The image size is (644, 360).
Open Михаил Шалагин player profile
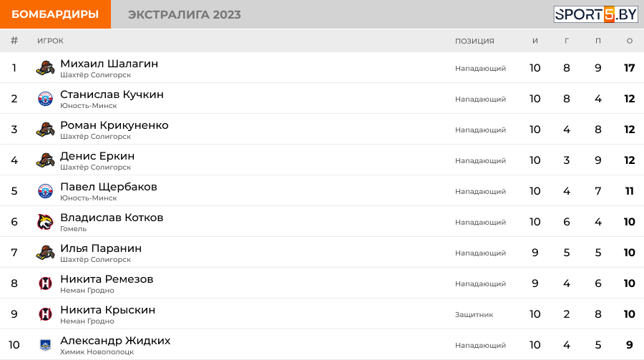[109, 64]
